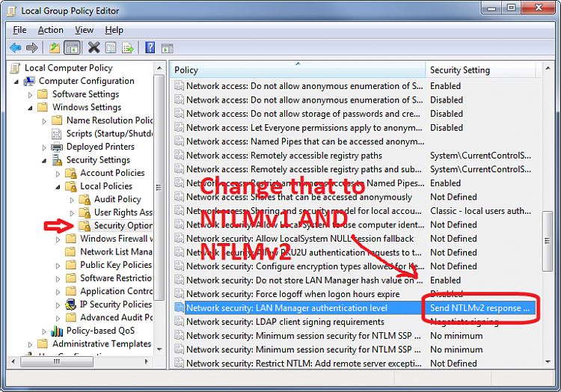Expand the Software Settings node

(x=30, y=95)
